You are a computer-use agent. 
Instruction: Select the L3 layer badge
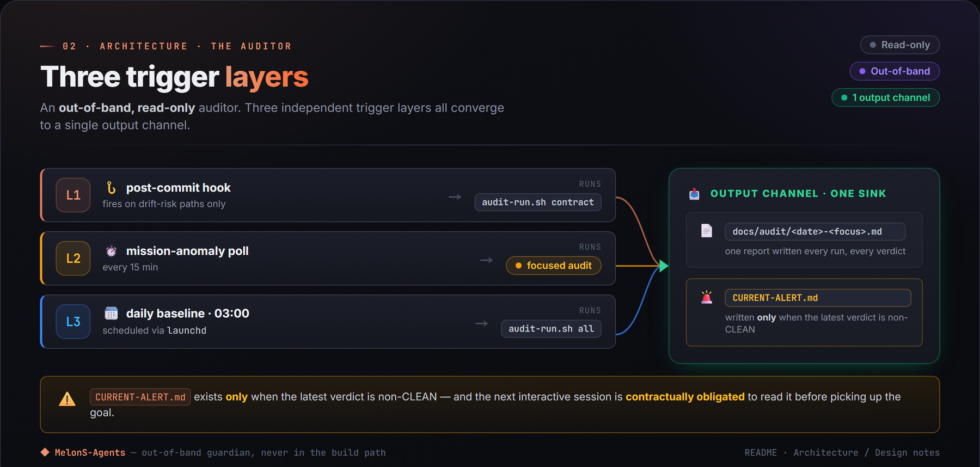(x=73, y=322)
